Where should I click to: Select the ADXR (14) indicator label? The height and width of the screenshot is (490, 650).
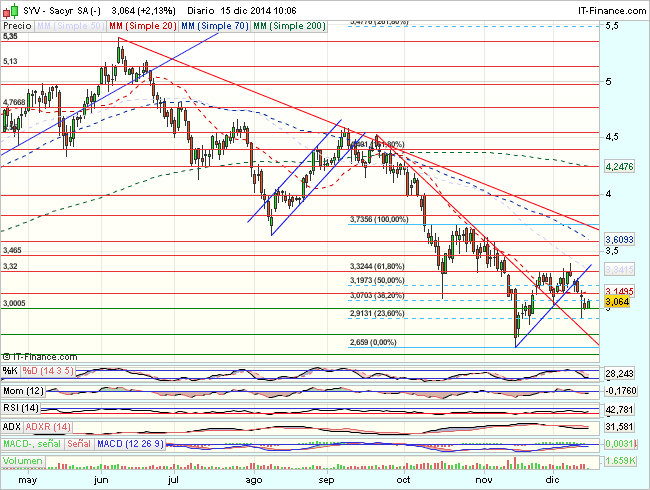point(48,427)
